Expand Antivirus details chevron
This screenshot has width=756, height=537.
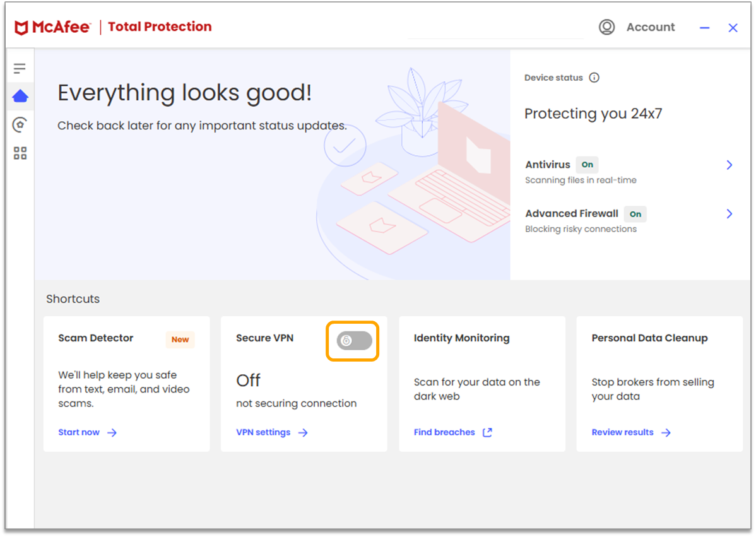(x=729, y=165)
